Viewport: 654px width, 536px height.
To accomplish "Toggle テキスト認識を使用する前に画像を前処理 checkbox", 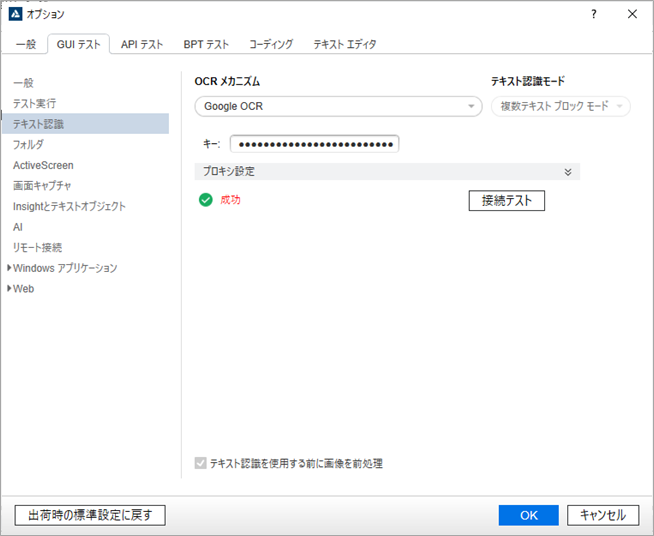I will point(201,463).
